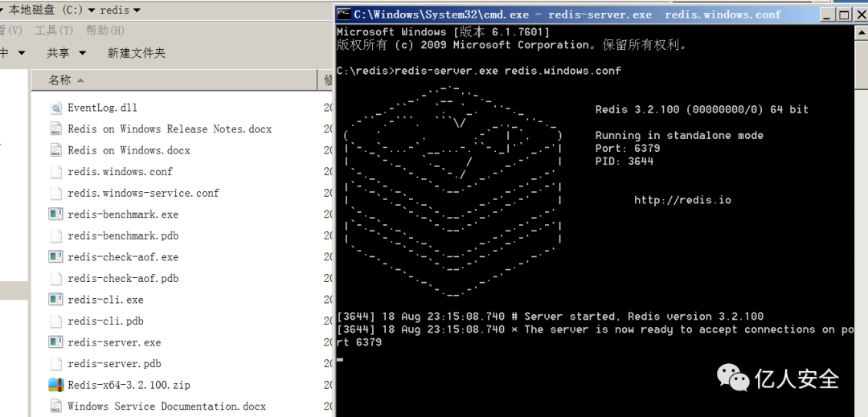868x417 pixels.
Task: Sort files by the 名称 column header
Action: pos(174,80)
